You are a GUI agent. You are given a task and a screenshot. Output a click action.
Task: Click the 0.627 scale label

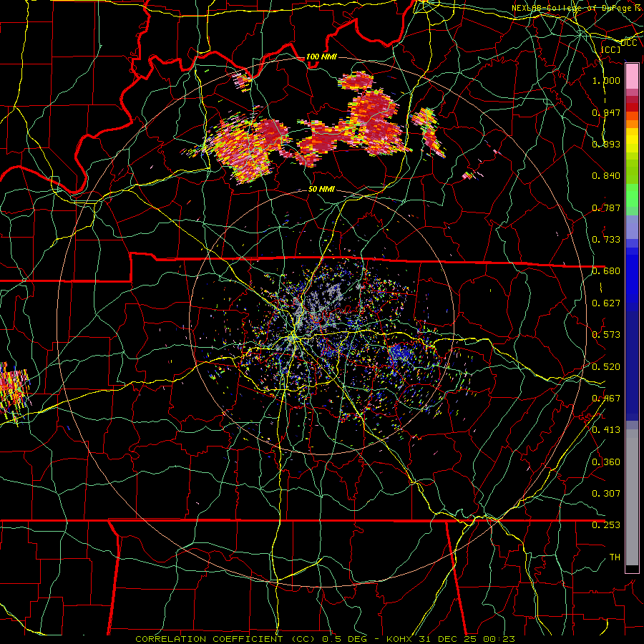pyautogui.click(x=606, y=303)
